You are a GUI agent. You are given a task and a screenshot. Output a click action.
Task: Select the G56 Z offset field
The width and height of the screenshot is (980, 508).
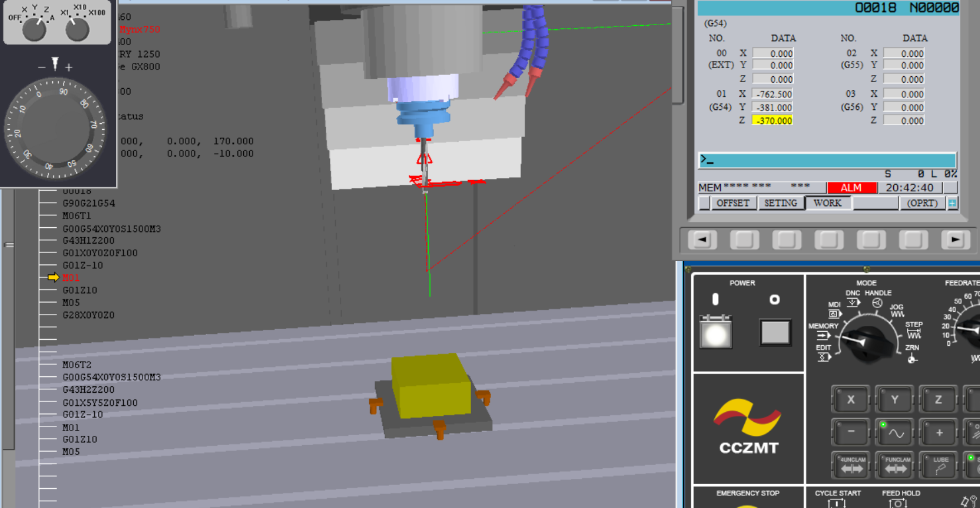pyautogui.click(x=904, y=121)
